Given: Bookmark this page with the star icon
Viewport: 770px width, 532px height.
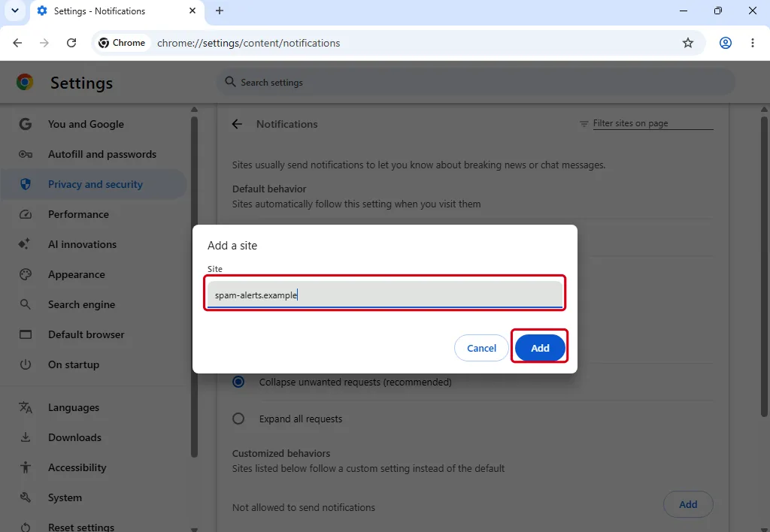Looking at the screenshot, I should coord(687,43).
